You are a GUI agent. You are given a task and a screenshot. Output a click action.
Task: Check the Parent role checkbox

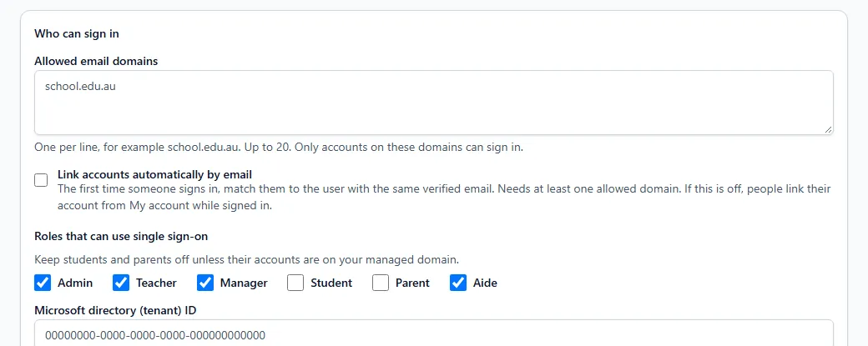click(x=381, y=283)
